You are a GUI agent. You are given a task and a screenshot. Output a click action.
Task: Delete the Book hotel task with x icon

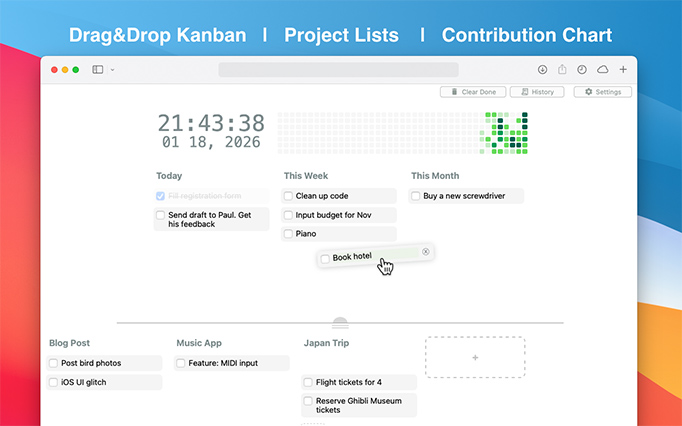[x=426, y=251]
